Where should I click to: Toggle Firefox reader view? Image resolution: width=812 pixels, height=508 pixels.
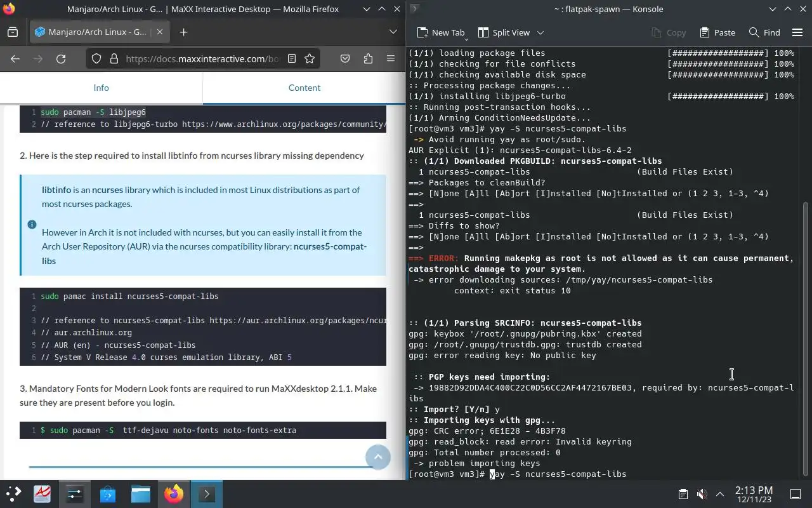click(x=292, y=58)
